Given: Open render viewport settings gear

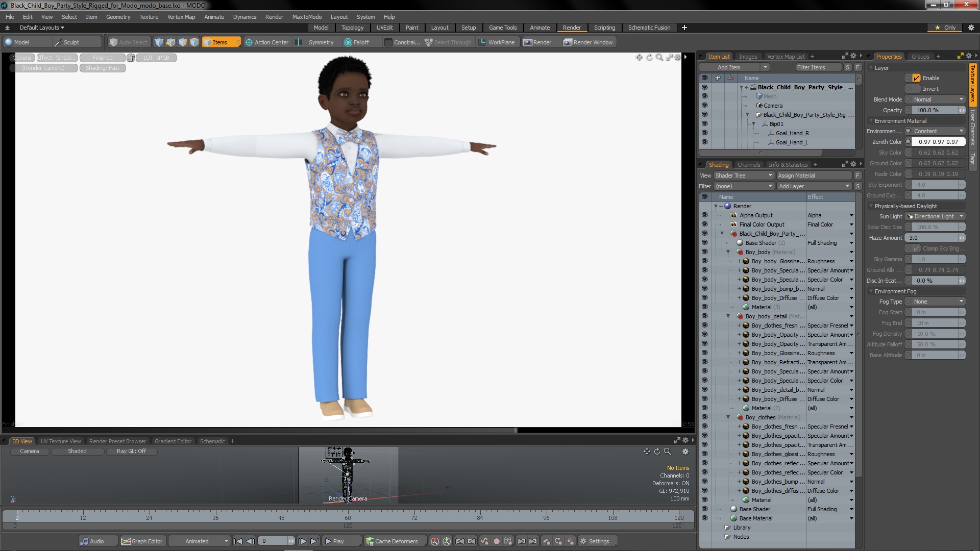Looking at the screenshot, I should pos(678,58).
